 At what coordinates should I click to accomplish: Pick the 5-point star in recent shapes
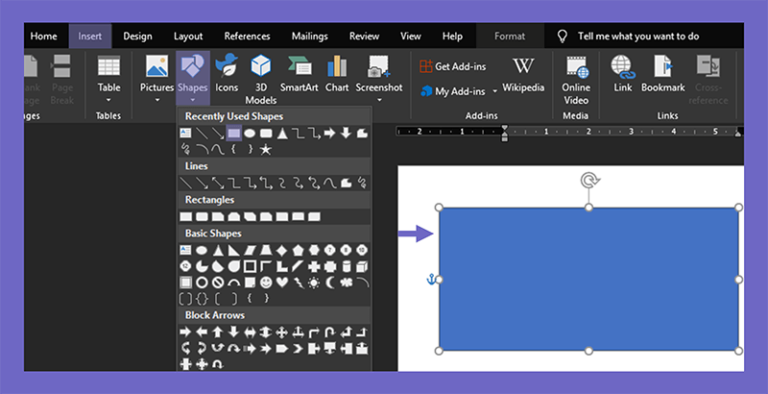[265, 149]
